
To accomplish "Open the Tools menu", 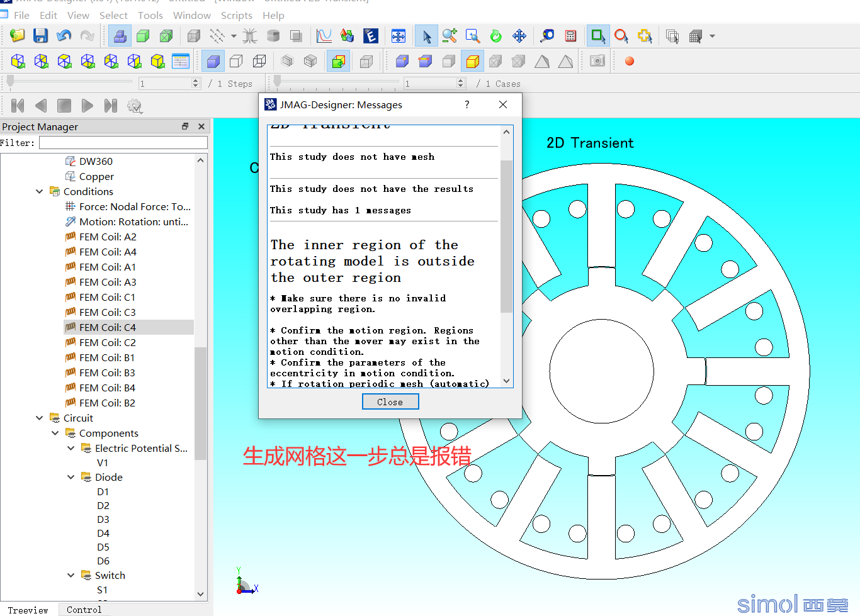I will coord(150,15).
